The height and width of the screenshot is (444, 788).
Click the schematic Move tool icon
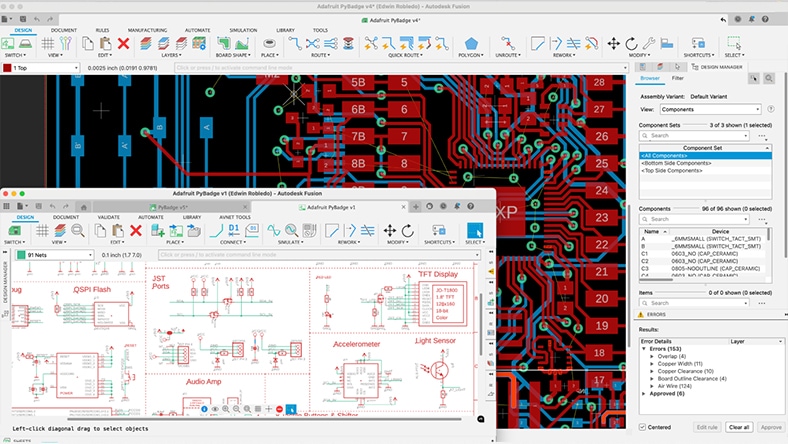point(389,231)
